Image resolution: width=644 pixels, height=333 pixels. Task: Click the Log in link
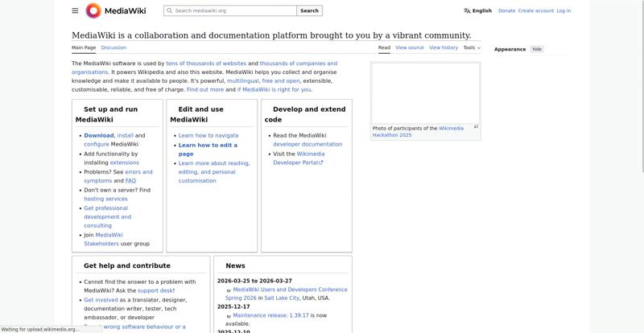(563, 11)
